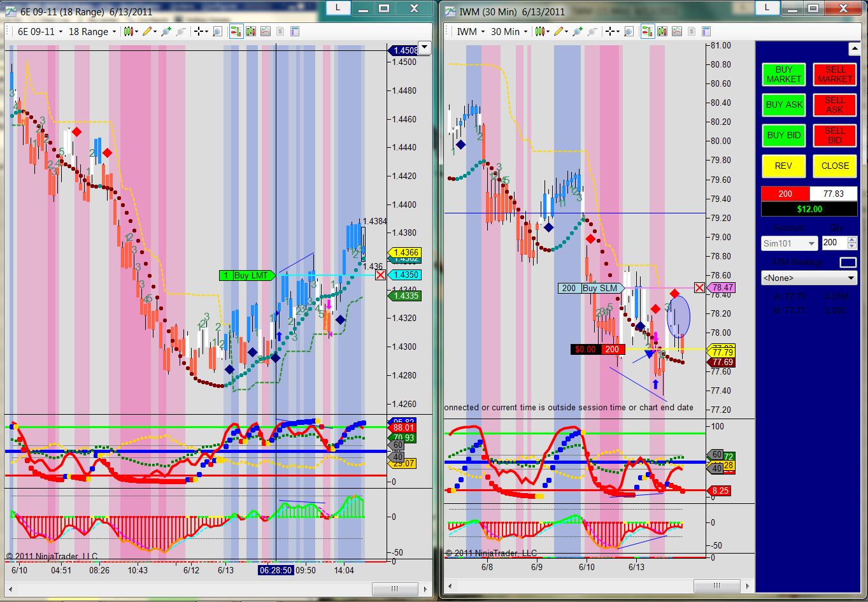Viewport: 868px width, 602px height.
Task: Open chart style candles icon in 6E window
Action: 129,31
